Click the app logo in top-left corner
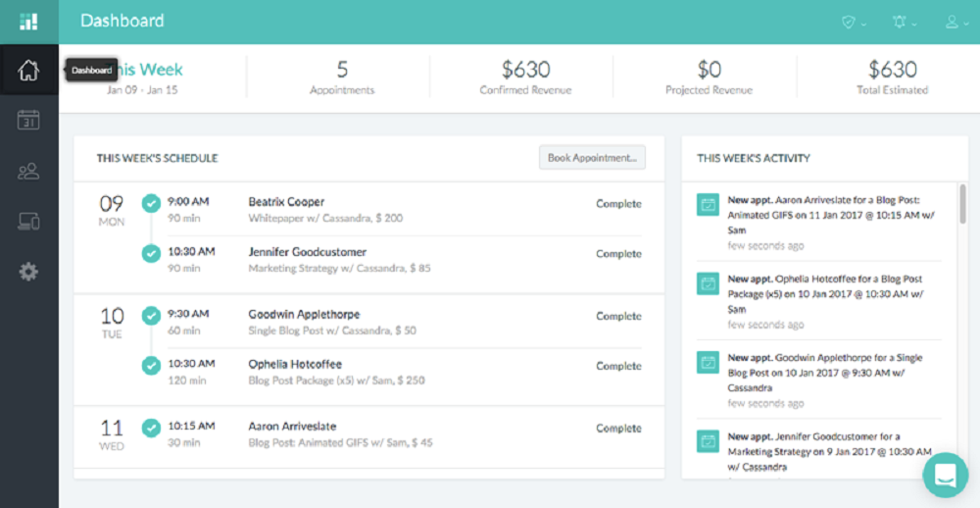Screen dimensions: 980x508 [28, 21]
